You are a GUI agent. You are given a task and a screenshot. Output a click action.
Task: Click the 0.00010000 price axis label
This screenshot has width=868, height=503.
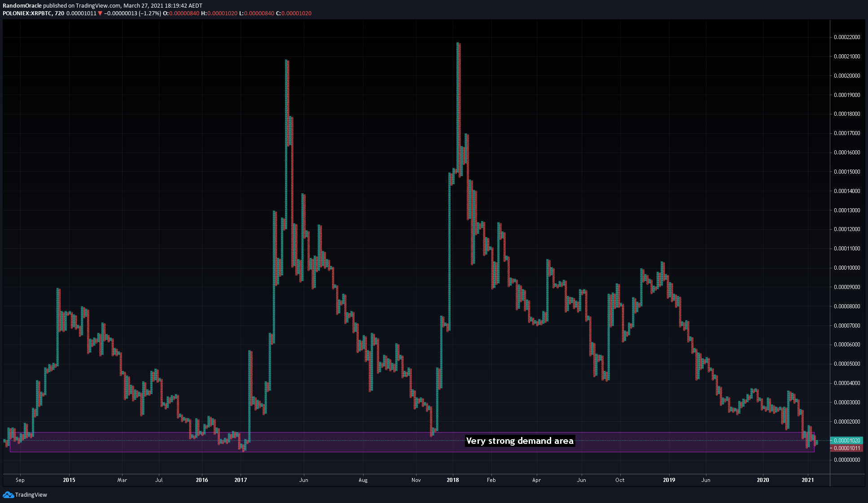[847, 268]
